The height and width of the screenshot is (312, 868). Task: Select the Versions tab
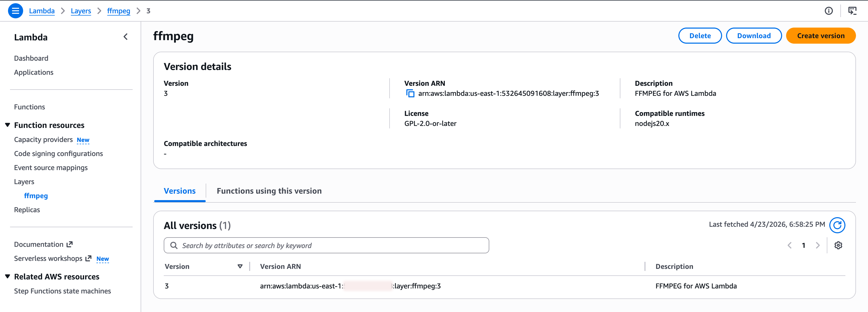[180, 191]
